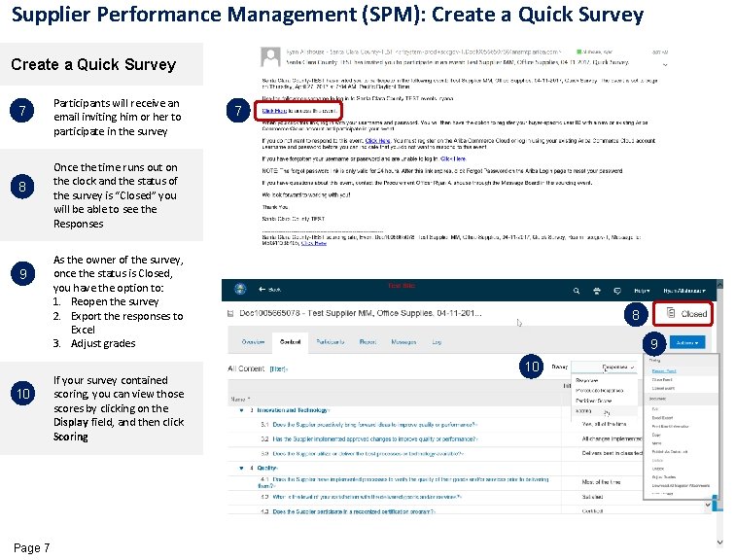Open the Report tab
Image resolution: width=735 pixels, height=560 pixels.
[x=367, y=342]
